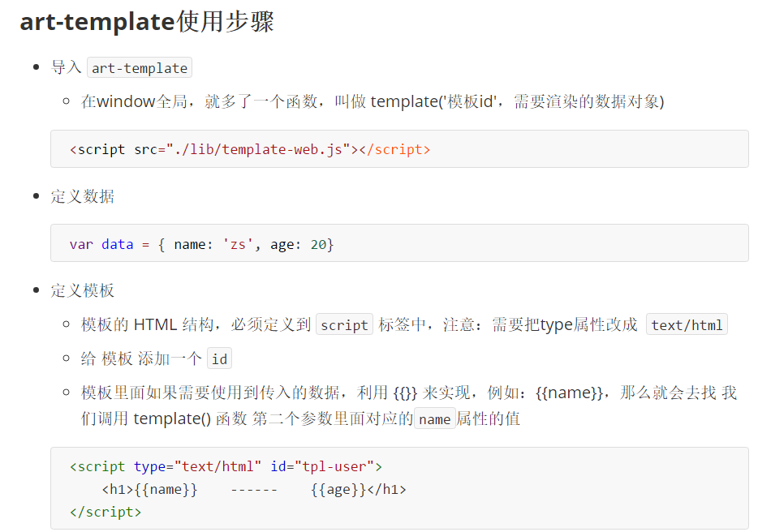This screenshot has width=758, height=532.
Task: Click the inline "script" code tag
Action: click(344, 325)
